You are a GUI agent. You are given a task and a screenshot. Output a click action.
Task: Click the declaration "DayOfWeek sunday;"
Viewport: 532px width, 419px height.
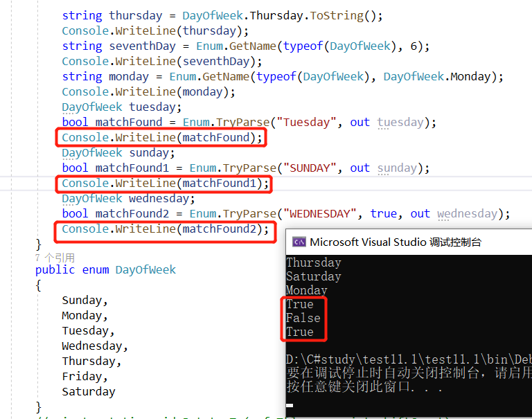[118, 153]
